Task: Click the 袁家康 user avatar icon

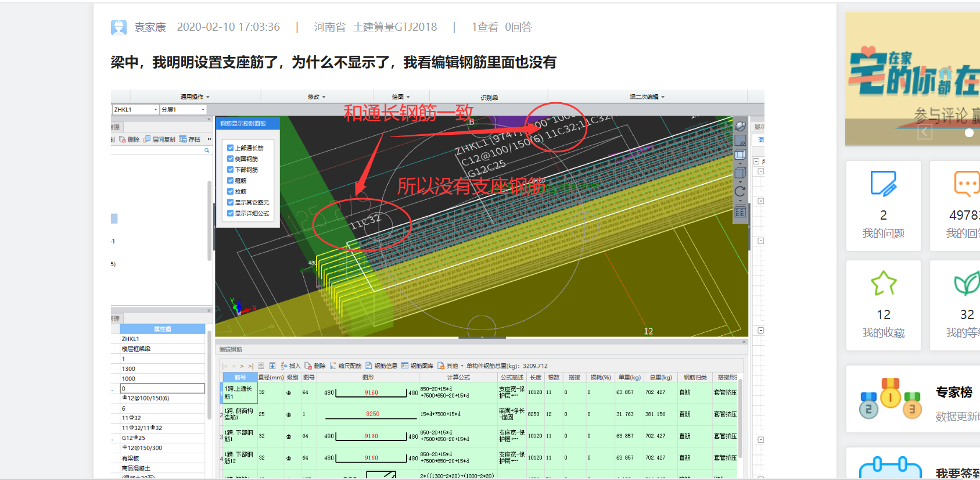Action: (119, 27)
